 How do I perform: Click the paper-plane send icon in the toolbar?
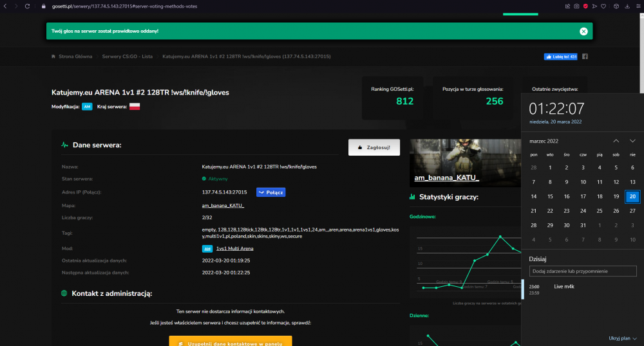click(x=594, y=6)
